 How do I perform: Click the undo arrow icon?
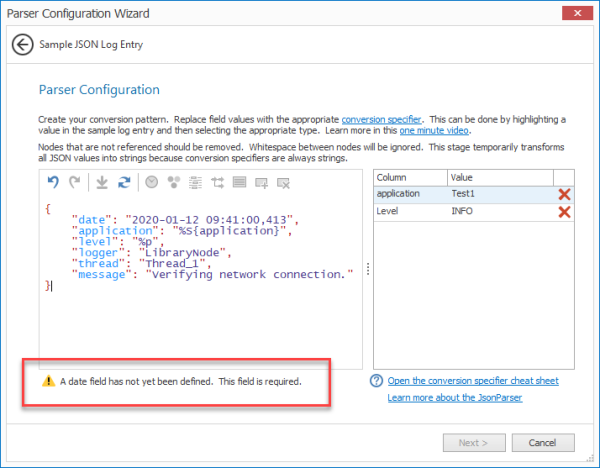pos(53,182)
